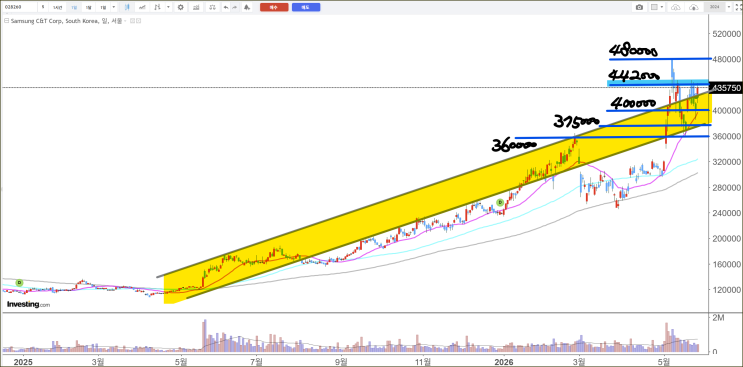743x367 pixels.
Task: Open the indicators icon
Action: tap(196, 7)
